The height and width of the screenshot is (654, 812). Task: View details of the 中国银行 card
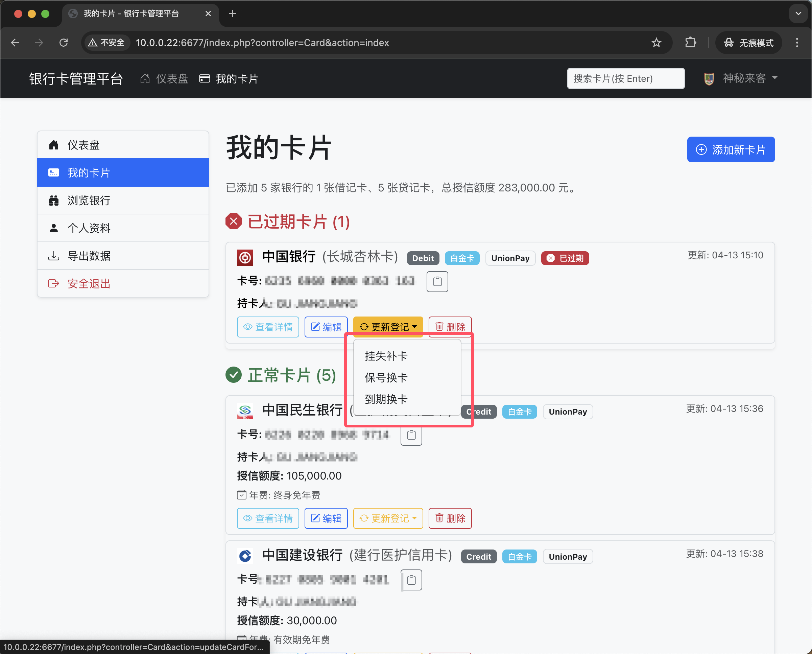268,327
